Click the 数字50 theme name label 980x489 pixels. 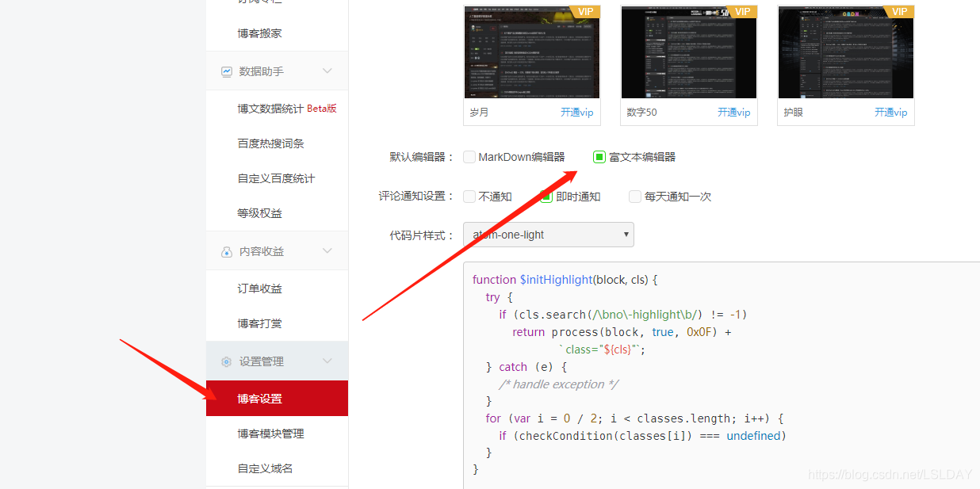click(641, 113)
